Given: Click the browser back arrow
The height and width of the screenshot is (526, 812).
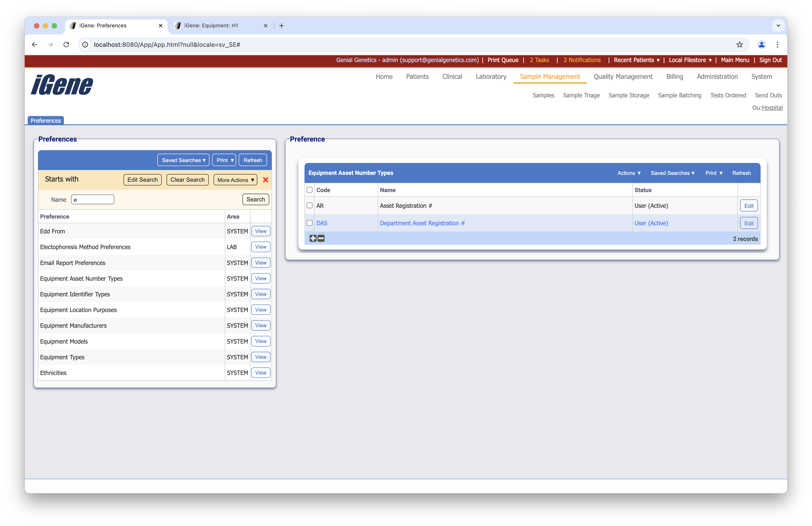Looking at the screenshot, I should click(x=34, y=45).
